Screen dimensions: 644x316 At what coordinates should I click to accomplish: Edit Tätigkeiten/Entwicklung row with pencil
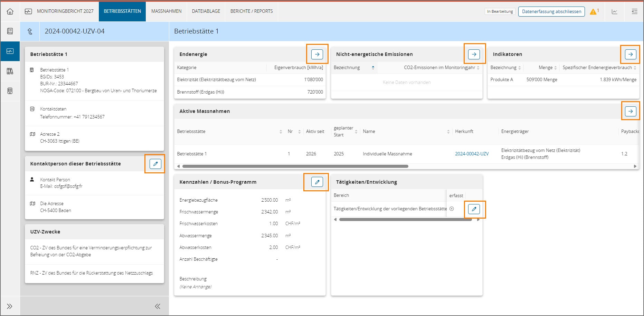pos(474,209)
